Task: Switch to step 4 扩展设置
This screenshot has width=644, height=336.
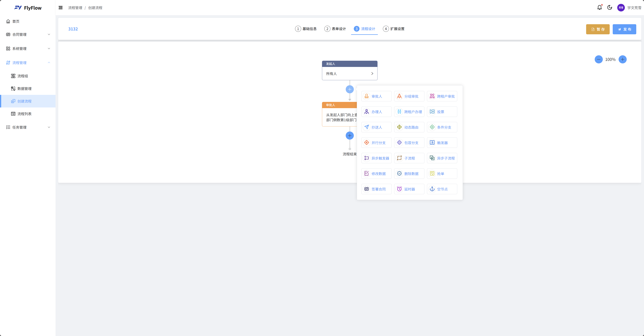Action: [393, 29]
